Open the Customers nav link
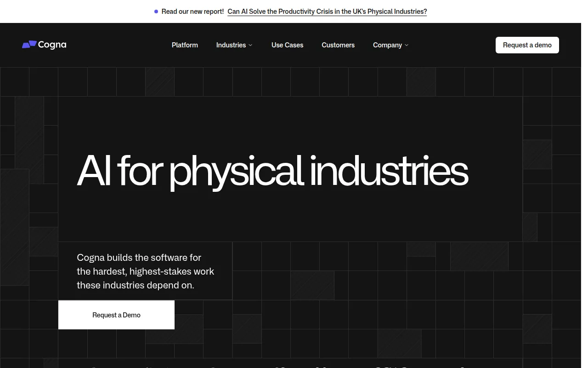The image size is (588, 368). 338,45
